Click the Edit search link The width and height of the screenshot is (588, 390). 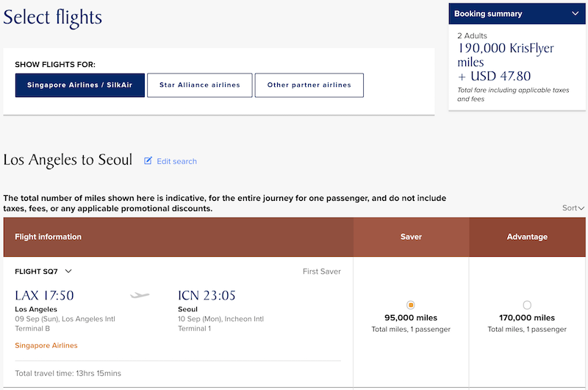pyautogui.click(x=176, y=161)
